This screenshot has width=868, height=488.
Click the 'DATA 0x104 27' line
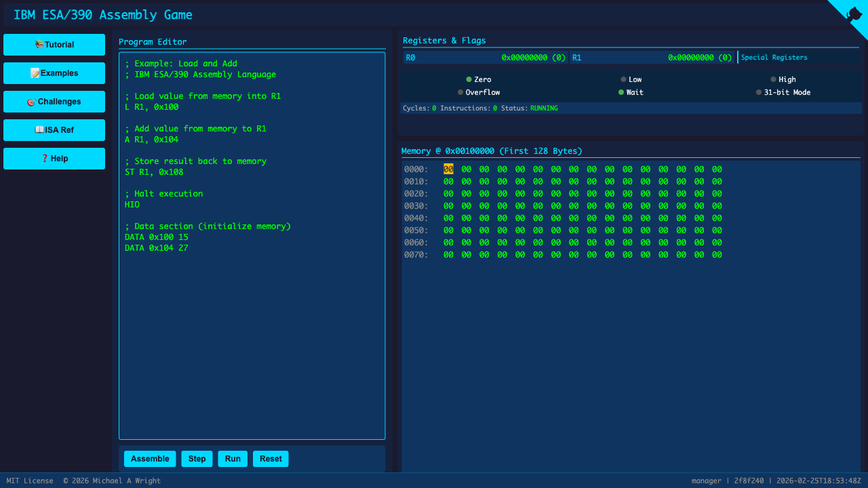157,248
